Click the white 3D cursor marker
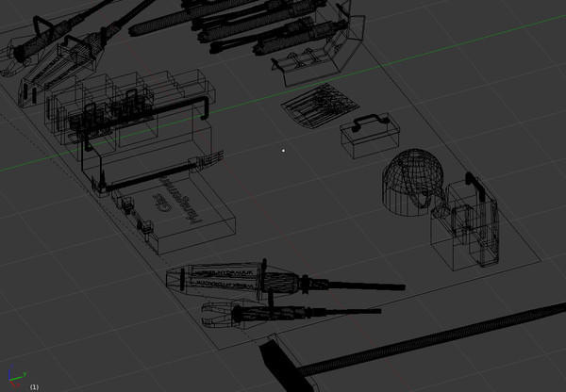This screenshot has height=392, width=566. pos(283,151)
